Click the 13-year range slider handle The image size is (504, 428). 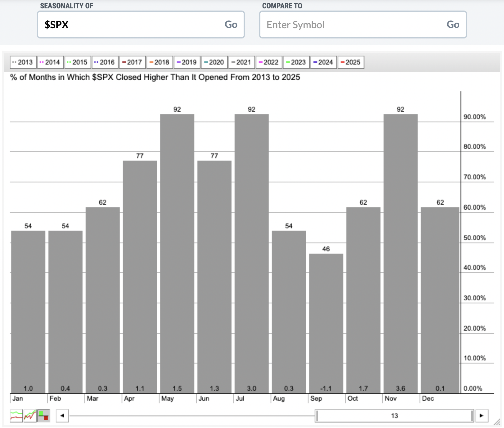coord(394,416)
